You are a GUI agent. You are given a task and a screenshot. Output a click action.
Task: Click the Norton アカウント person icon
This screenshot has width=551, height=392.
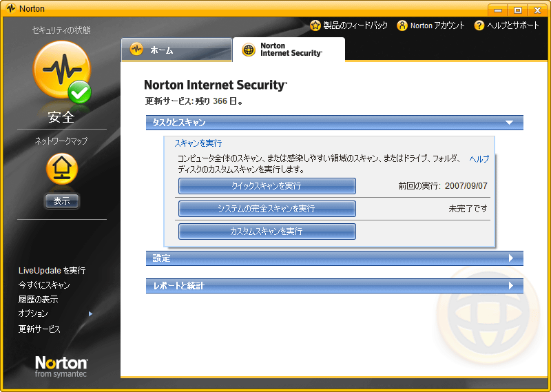[402, 25]
